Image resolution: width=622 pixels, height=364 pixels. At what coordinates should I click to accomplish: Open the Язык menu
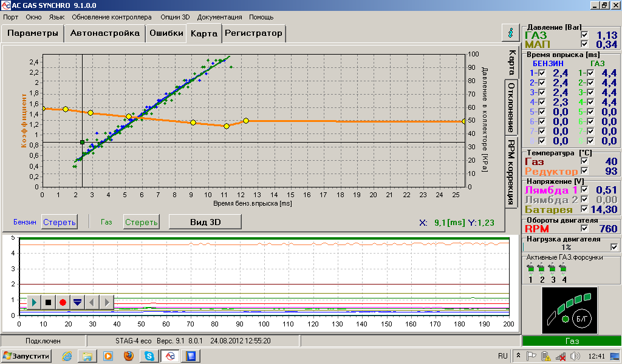coord(56,17)
